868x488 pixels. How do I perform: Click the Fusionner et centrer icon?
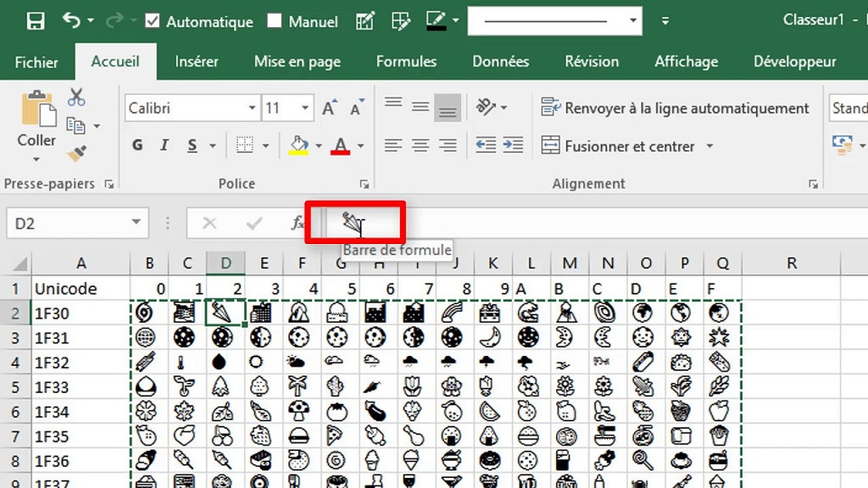(550, 146)
